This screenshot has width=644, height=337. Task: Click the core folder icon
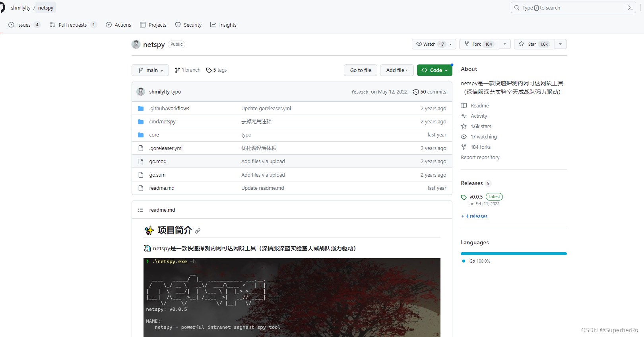pyautogui.click(x=141, y=135)
